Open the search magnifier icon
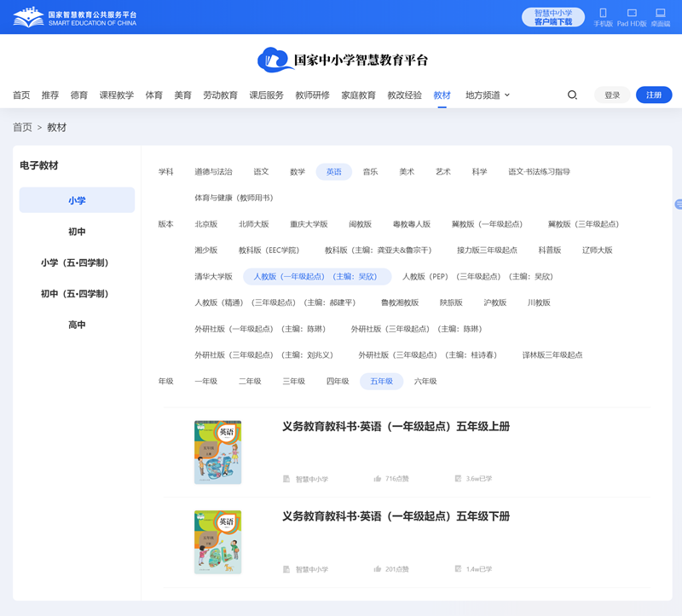The image size is (682, 616). coord(572,95)
